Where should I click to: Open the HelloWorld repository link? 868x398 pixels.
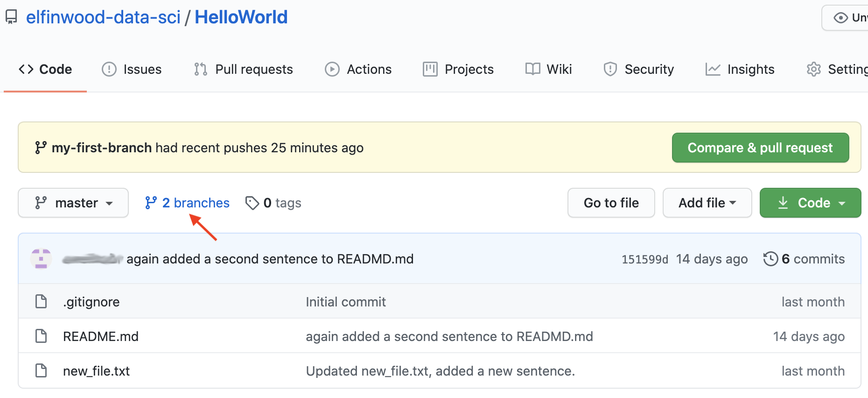tap(241, 17)
